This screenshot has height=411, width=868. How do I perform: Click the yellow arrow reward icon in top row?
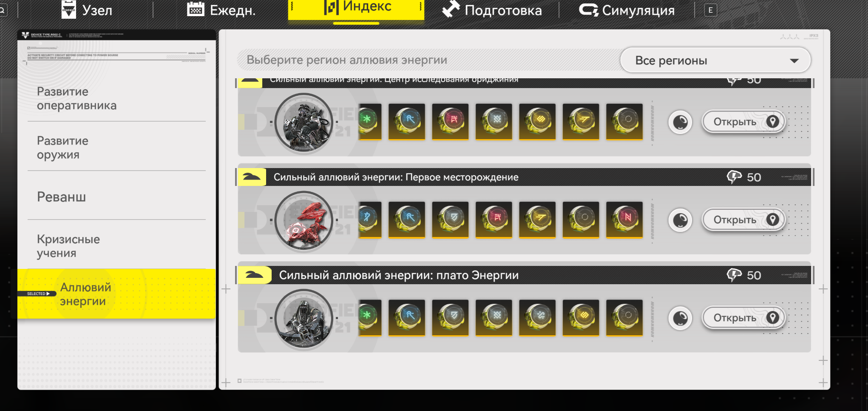[x=581, y=122]
